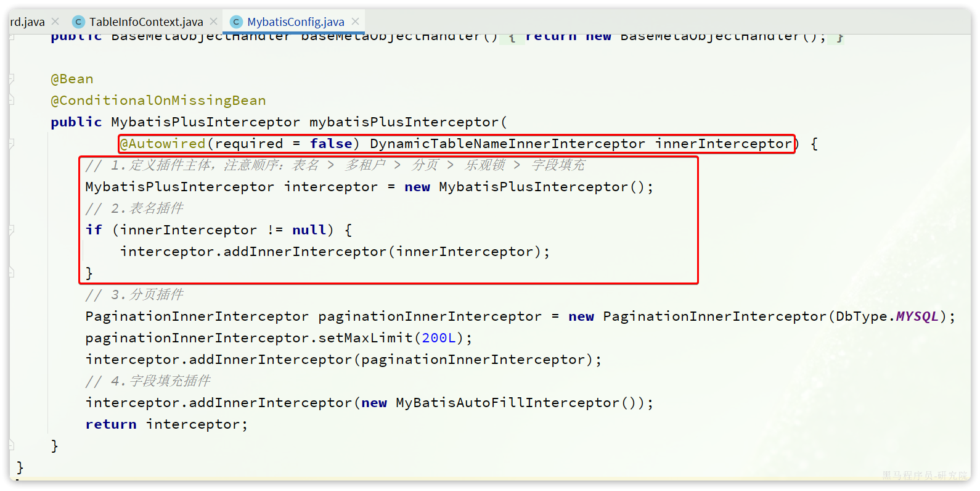
Task: Click 'new MybatisPlusInterceptor()' constructor call
Action: tap(525, 186)
